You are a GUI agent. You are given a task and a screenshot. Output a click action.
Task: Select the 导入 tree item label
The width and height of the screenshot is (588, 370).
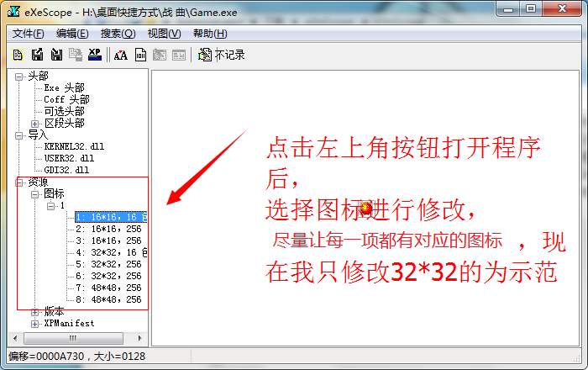coord(39,135)
